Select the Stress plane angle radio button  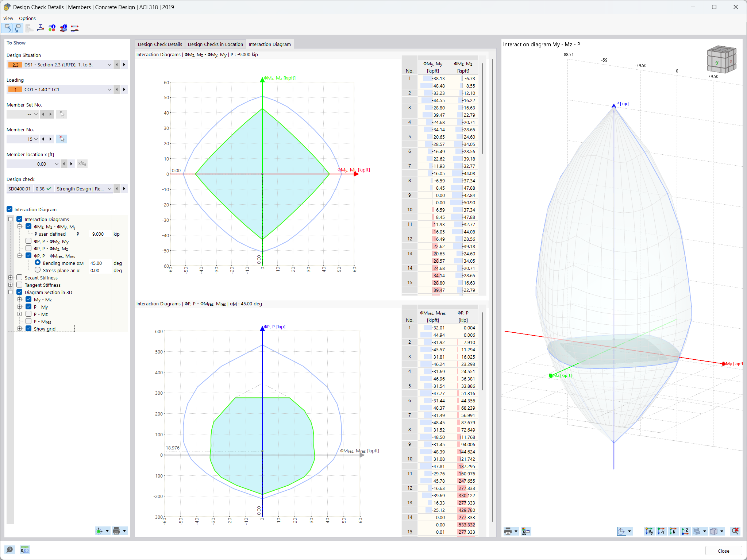click(x=38, y=270)
